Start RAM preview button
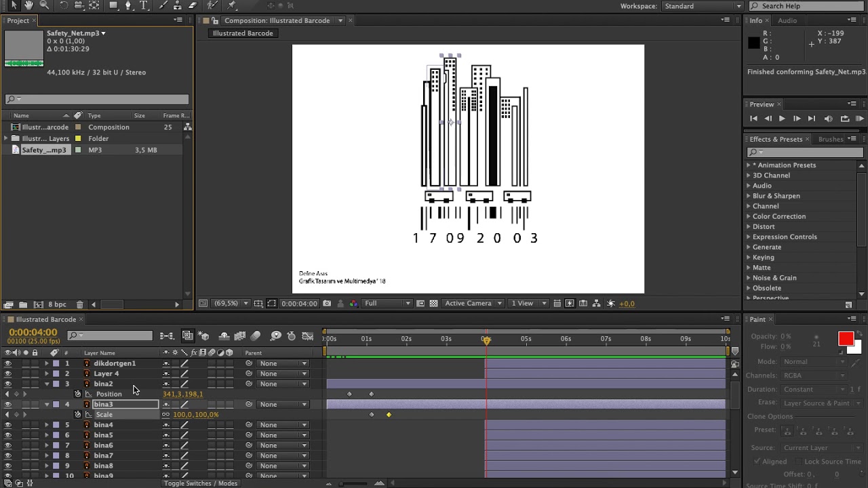Image resolution: width=868 pixels, height=488 pixels. coord(859,119)
